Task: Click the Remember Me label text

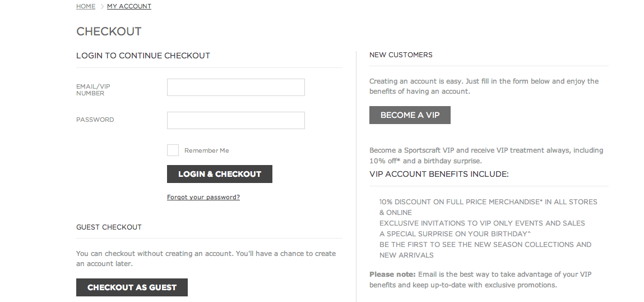Action: point(206,150)
